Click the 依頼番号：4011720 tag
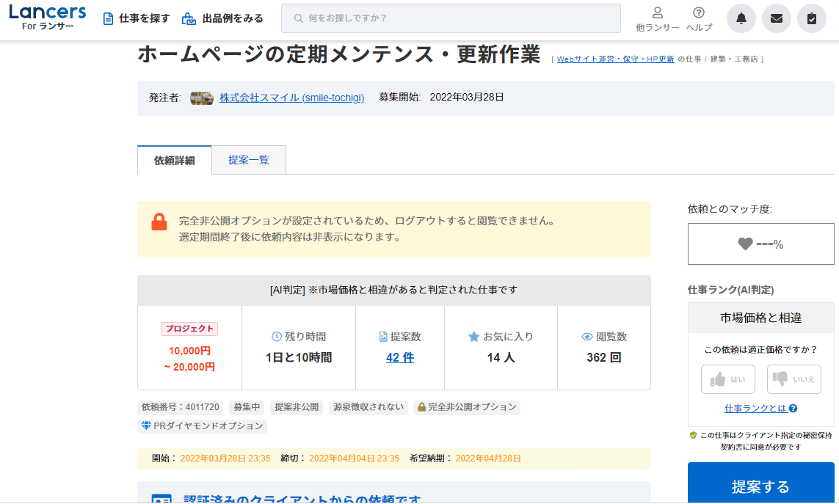 [181, 407]
